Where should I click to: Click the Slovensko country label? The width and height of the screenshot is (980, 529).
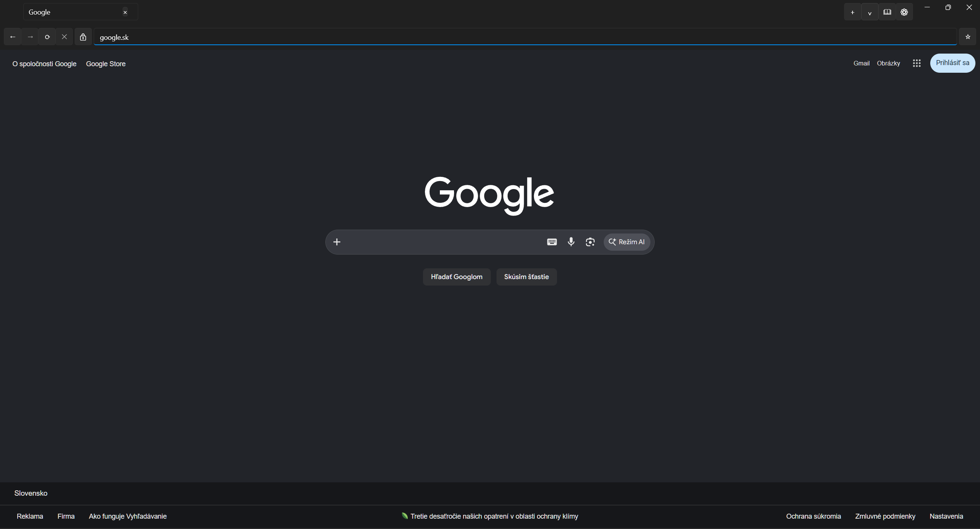(x=31, y=493)
